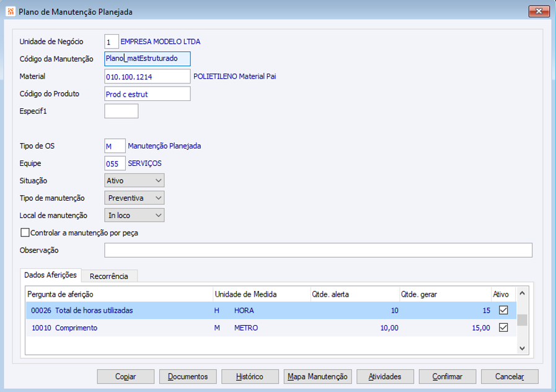Click the METRO unit cell
Image resolution: width=556 pixels, height=392 pixels.
[246, 328]
